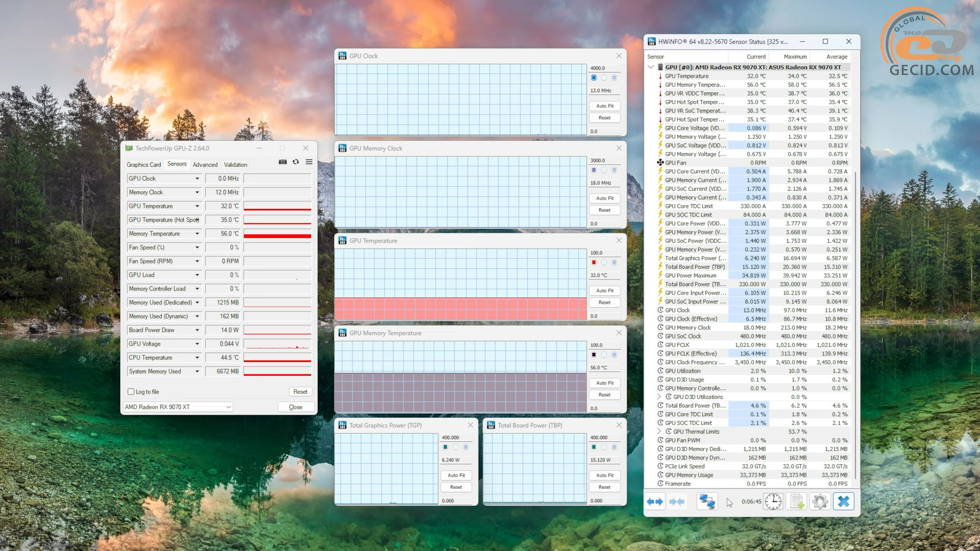Click Auto Fit in GPU Temperature graph

[x=605, y=291]
